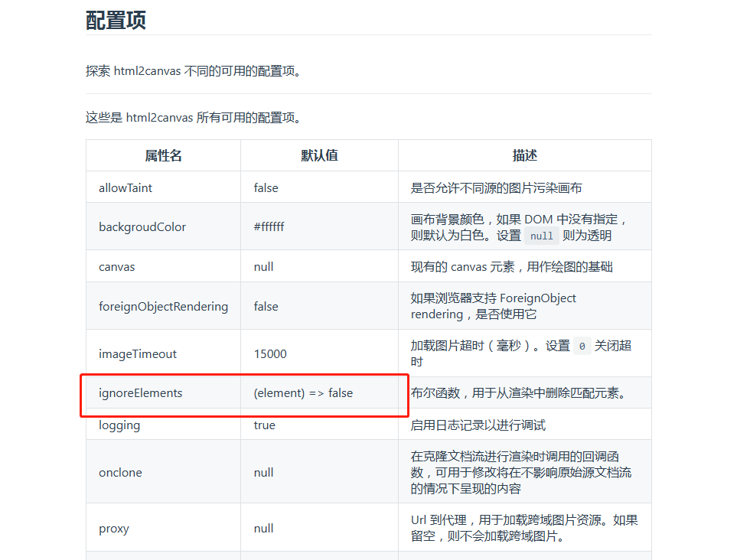This screenshot has height=560, width=750.
Task: Click the #ffffff default value
Action: [269, 226]
